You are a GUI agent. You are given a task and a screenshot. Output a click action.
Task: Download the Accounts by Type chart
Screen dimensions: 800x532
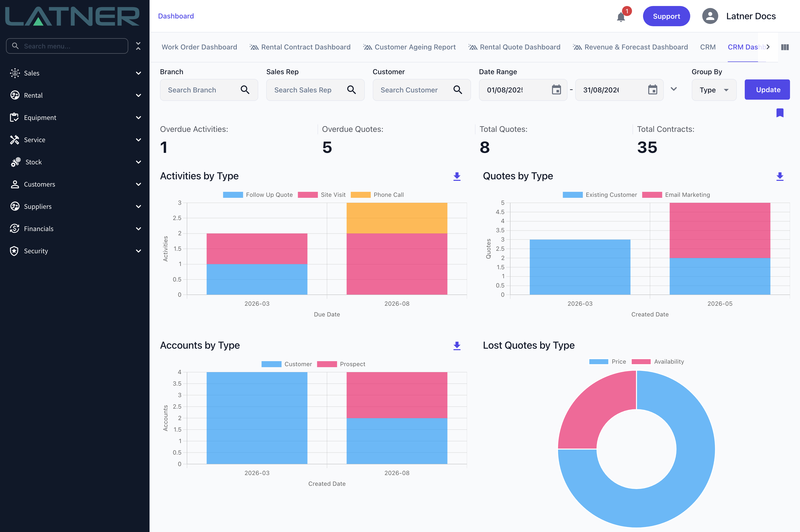457,346
